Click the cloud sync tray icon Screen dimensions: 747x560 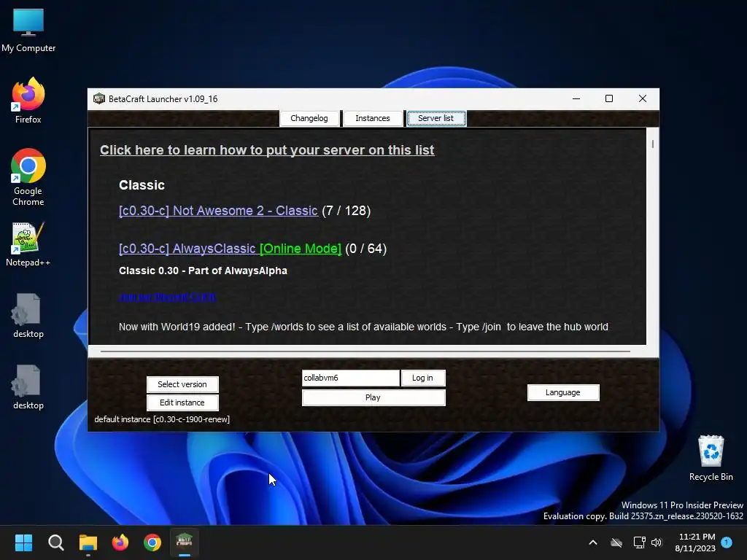pyautogui.click(x=616, y=542)
